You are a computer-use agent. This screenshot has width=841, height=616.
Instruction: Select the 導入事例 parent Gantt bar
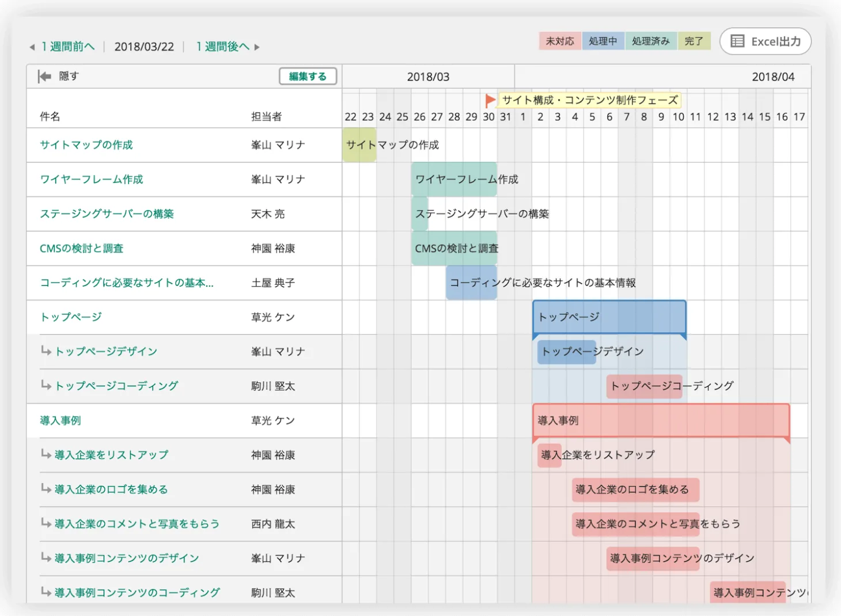[x=661, y=421]
